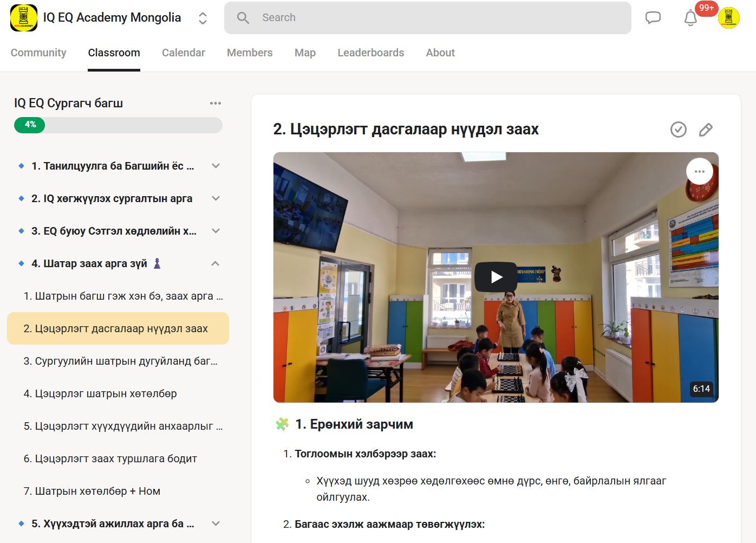Image resolution: width=756 pixels, height=543 pixels.
Task: Collapse section 4 Шатар заах арга зүй chevron
Action: point(216,263)
